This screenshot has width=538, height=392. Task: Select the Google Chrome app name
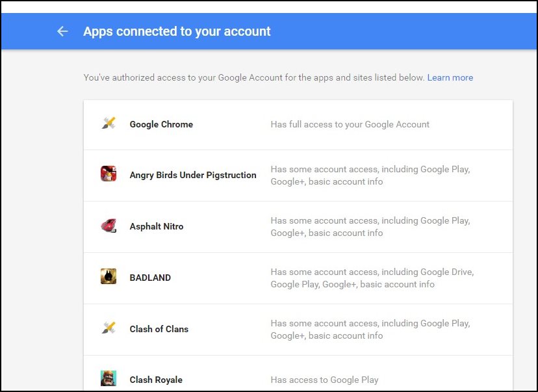point(161,124)
